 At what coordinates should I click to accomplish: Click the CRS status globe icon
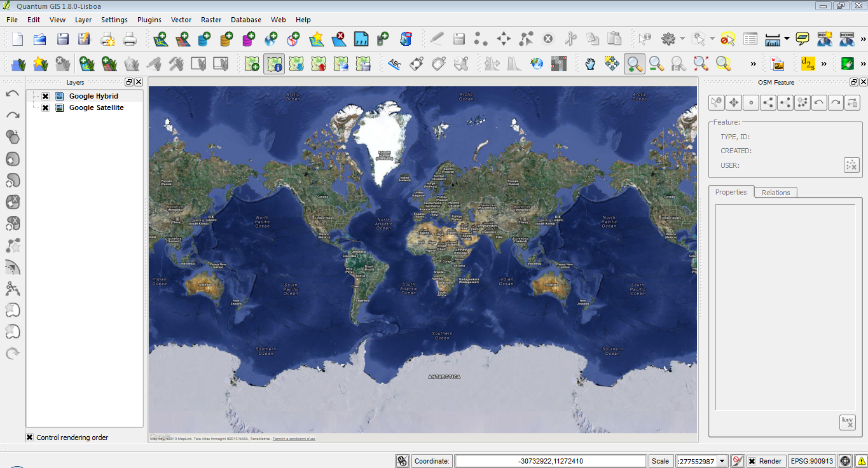click(x=845, y=461)
